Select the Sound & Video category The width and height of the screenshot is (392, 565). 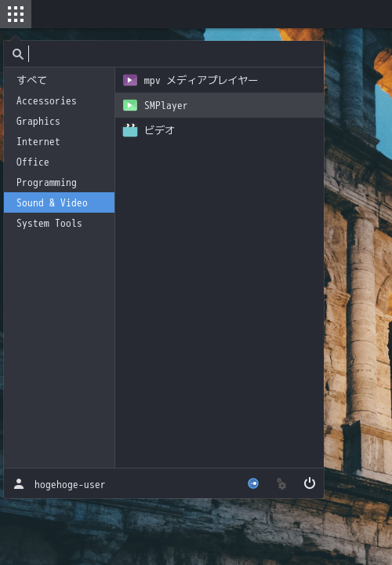(59, 202)
